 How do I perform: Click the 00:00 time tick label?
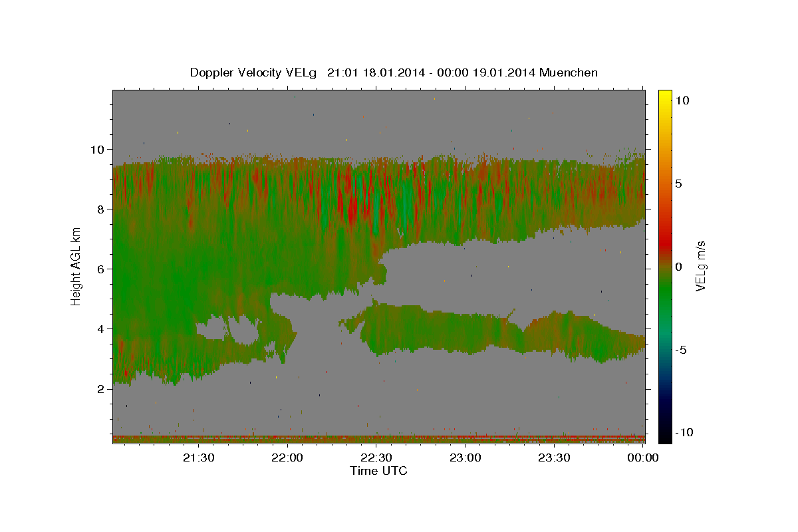click(x=642, y=458)
